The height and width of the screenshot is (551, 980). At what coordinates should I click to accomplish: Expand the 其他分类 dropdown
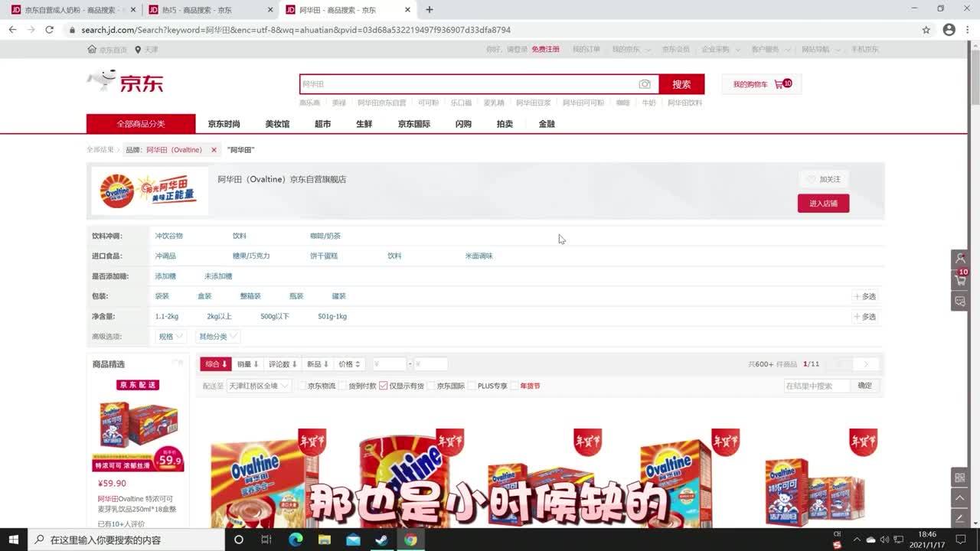[218, 337]
